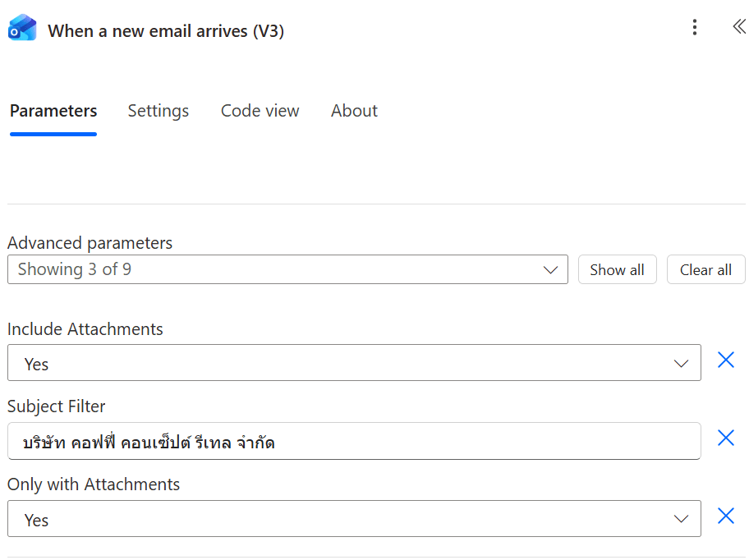Image resolution: width=749 pixels, height=560 pixels.
Task: Click the 'Showing 3 of 9' text
Action: point(75,269)
